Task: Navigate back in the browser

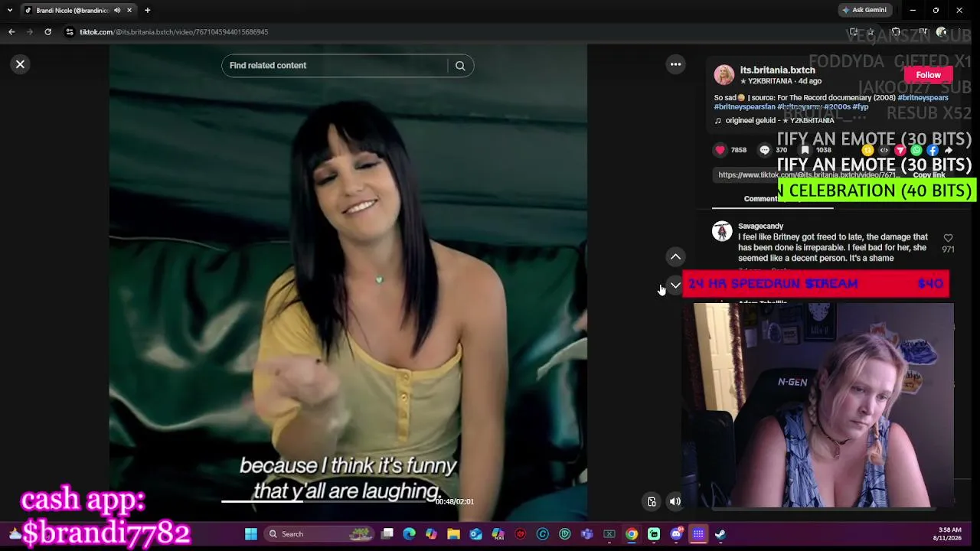Action: (11, 32)
